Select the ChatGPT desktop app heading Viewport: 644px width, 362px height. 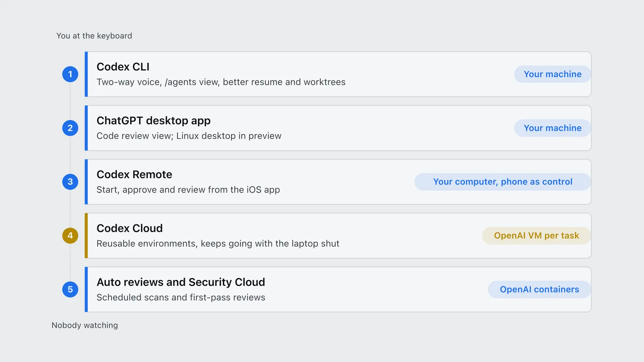tap(153, 121)
